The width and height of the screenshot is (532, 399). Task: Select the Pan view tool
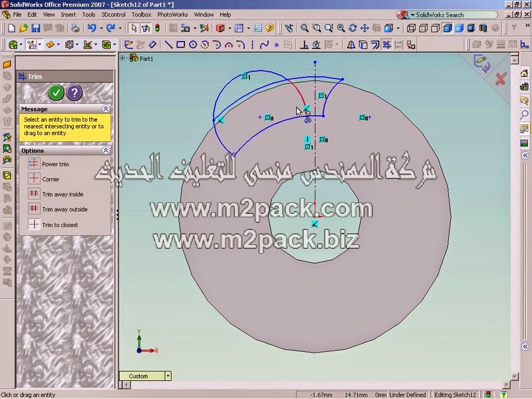point(365,28)
